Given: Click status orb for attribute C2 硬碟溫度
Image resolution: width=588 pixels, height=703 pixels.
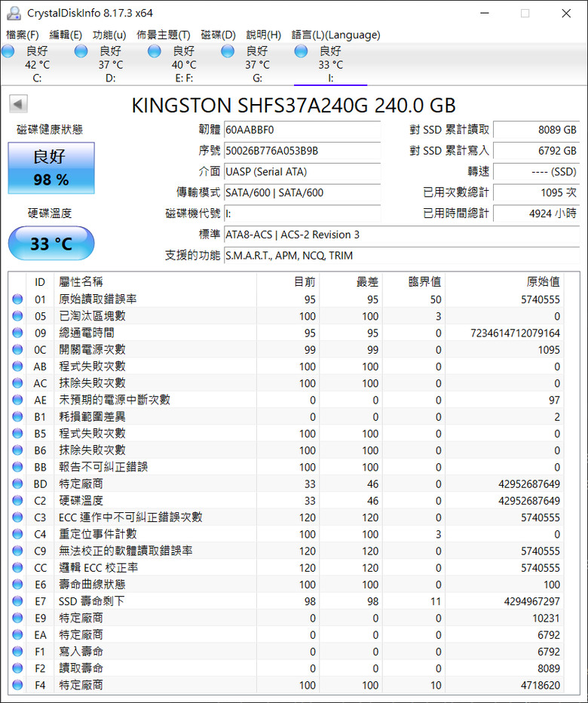Looking at the screenshot, I should tap(17, 500).
